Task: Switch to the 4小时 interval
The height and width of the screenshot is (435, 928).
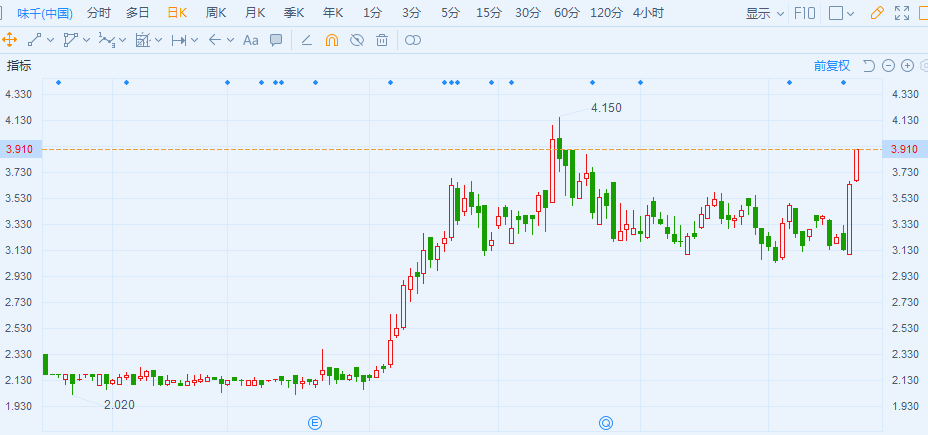Action: (x=648, y=13)
